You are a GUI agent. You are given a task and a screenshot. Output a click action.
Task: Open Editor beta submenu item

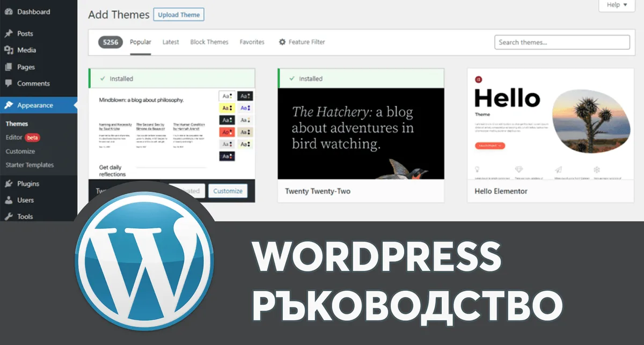[23, 137]
